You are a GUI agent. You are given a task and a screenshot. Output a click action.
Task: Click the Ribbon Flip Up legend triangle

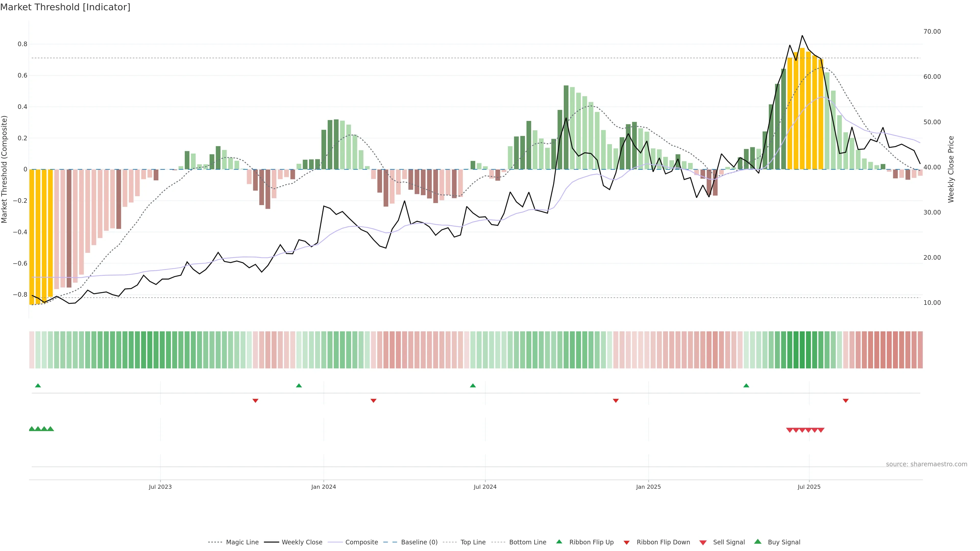click(x=559, y=542)
